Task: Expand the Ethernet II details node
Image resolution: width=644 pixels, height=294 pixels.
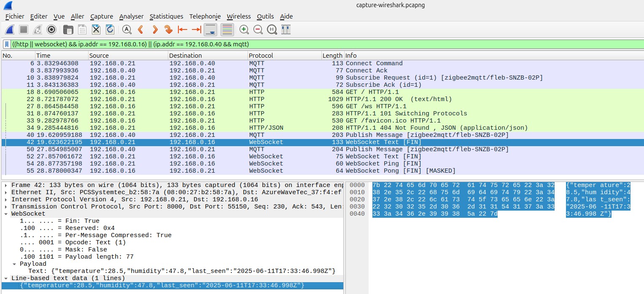Action: pos(5,192)
